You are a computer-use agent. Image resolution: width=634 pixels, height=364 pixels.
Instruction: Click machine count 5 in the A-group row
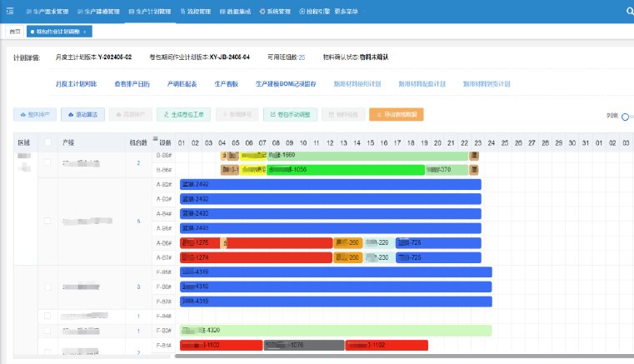click(x=138, y=222)
